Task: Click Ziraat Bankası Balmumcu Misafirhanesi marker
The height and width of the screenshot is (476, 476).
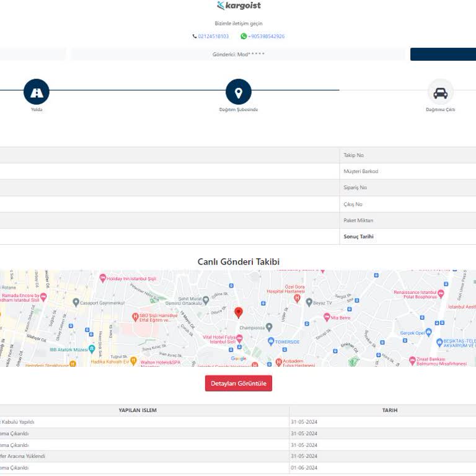Action: (x=412, y=361)
